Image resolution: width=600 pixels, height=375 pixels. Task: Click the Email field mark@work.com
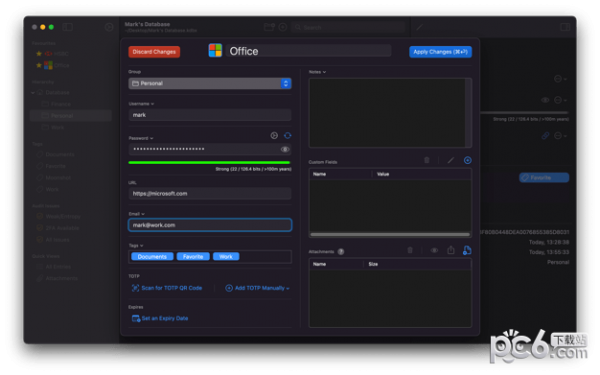pos(210,225)
